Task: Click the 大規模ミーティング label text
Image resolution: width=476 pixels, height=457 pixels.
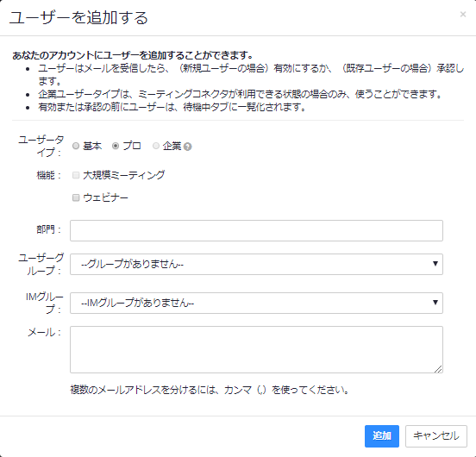Action: coord(124,175)
